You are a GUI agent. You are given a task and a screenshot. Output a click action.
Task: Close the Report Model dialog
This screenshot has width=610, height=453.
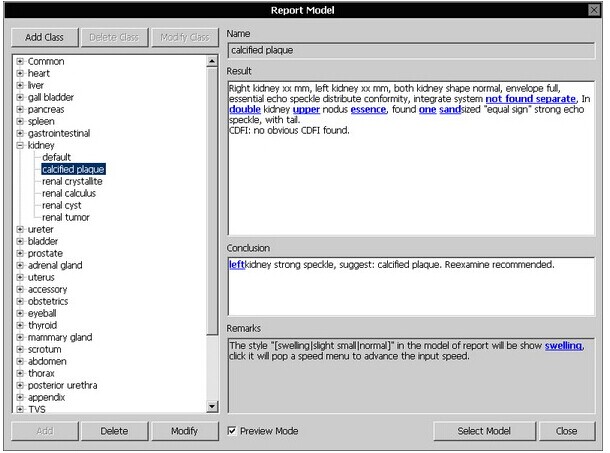tap(566, 431)
